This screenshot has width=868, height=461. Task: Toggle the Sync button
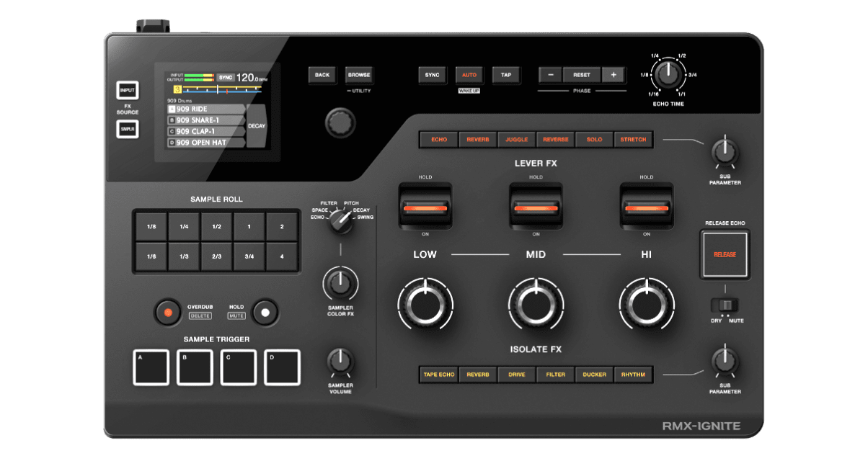pos(432,75)
